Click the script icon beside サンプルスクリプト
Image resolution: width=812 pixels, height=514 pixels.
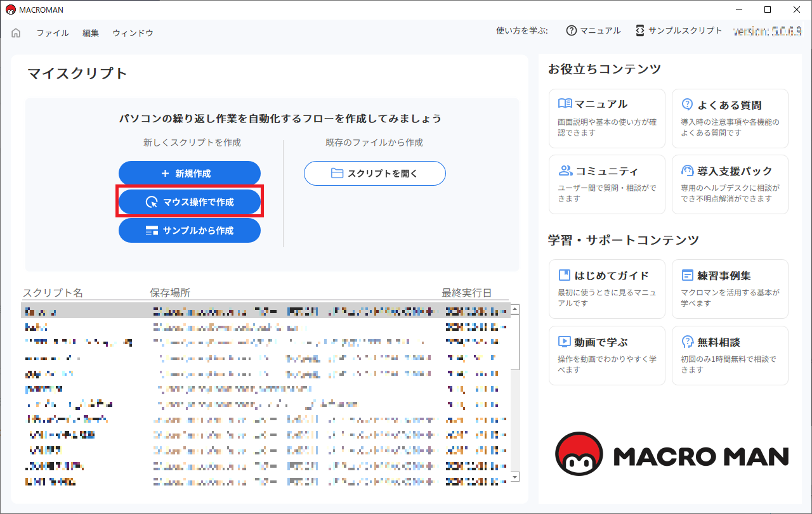coord(640,30)
